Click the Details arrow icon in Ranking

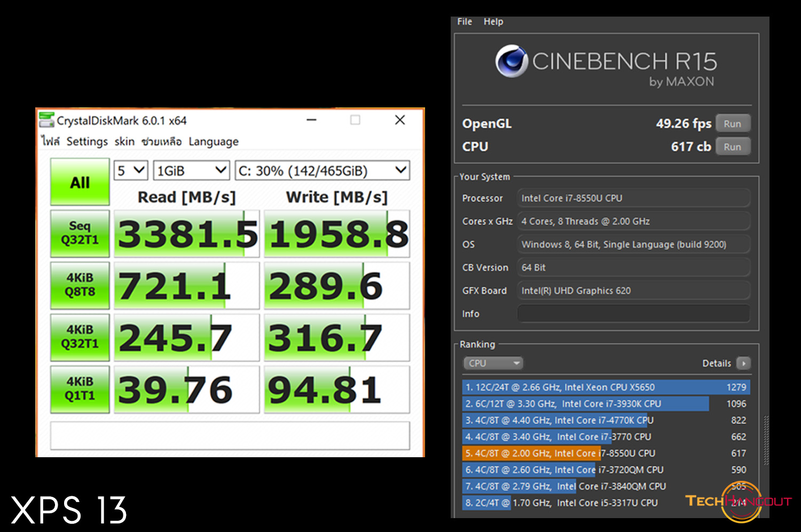[x=743, y=363]
